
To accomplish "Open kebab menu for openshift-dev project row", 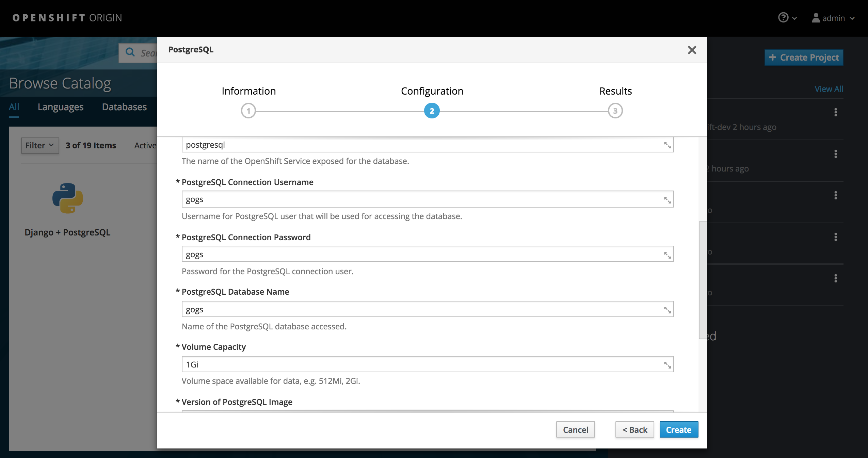I will pyautogui.click(x=835, y=112).
